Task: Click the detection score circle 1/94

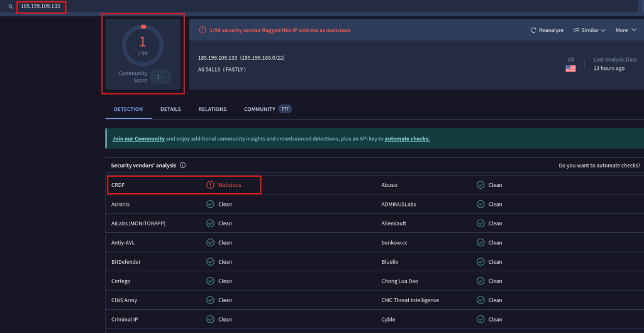Action: point(143,45)
